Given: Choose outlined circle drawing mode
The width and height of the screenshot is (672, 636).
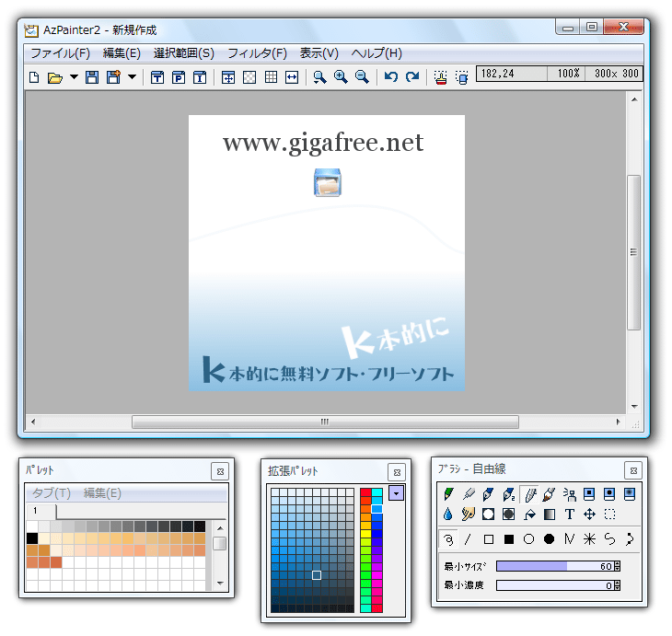Looking at the screenshot, I should tap(529, 539).
